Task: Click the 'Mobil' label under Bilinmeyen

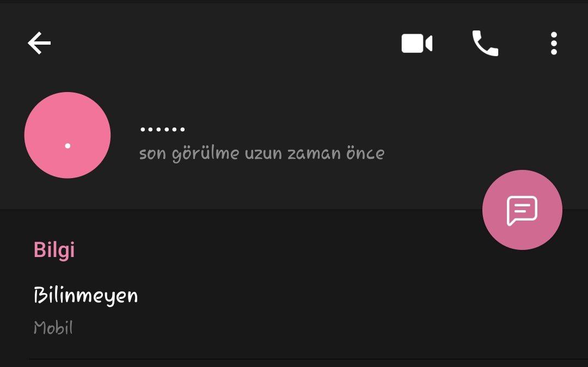Action: pos(53,328)
